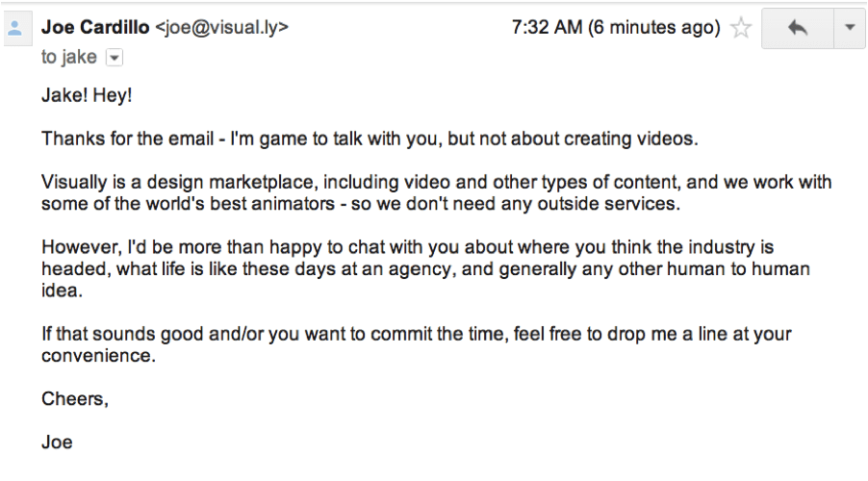Click the word 'idea.' ending the third paragraph
The width and height of the screenshot is (868, 481).
(x=62, y=291)
